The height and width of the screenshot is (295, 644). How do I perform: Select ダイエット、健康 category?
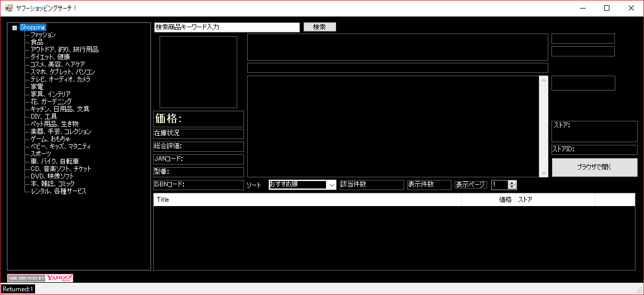(x=50, y=57)
